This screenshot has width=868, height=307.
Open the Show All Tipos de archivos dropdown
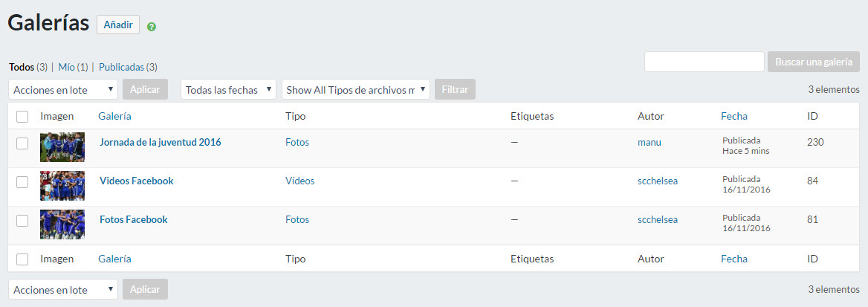click(355, 90)
